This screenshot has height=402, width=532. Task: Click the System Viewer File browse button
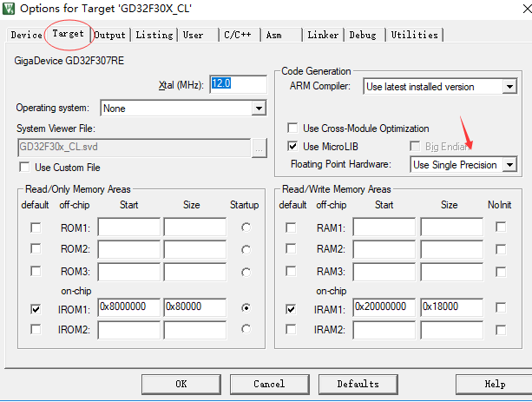point(259,148)
